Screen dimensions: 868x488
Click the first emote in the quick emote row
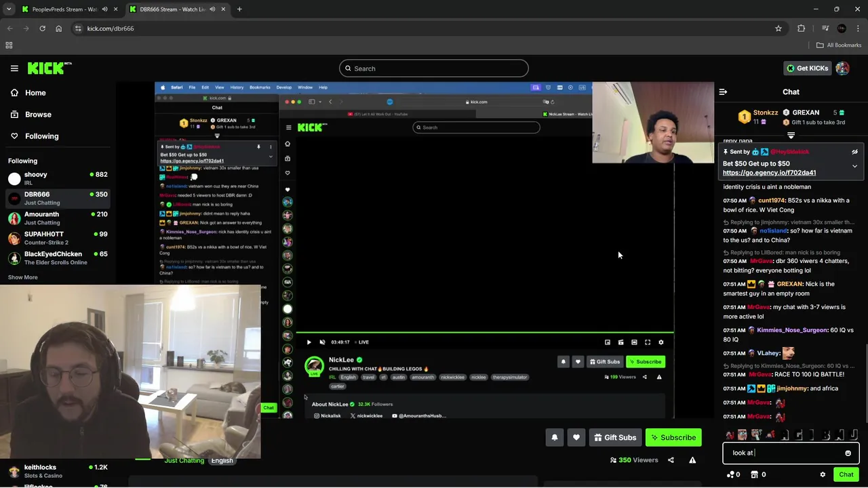click(730, 435)
